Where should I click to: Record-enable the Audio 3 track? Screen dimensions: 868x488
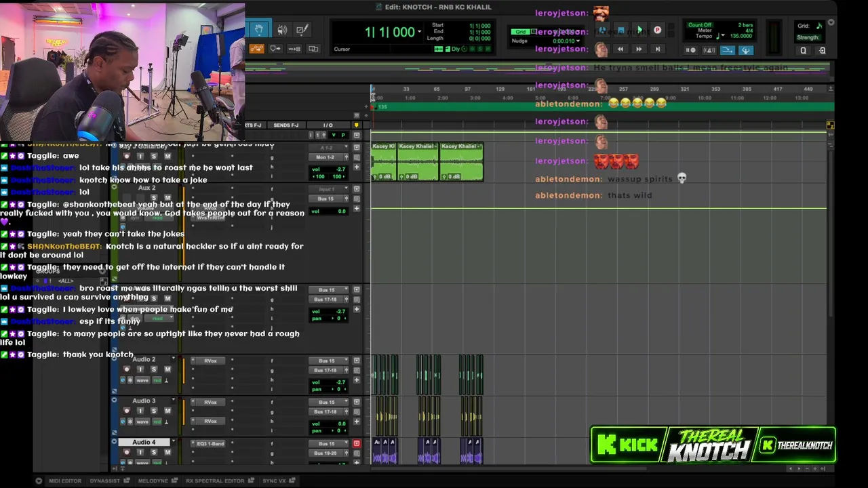tap(127, 411)
